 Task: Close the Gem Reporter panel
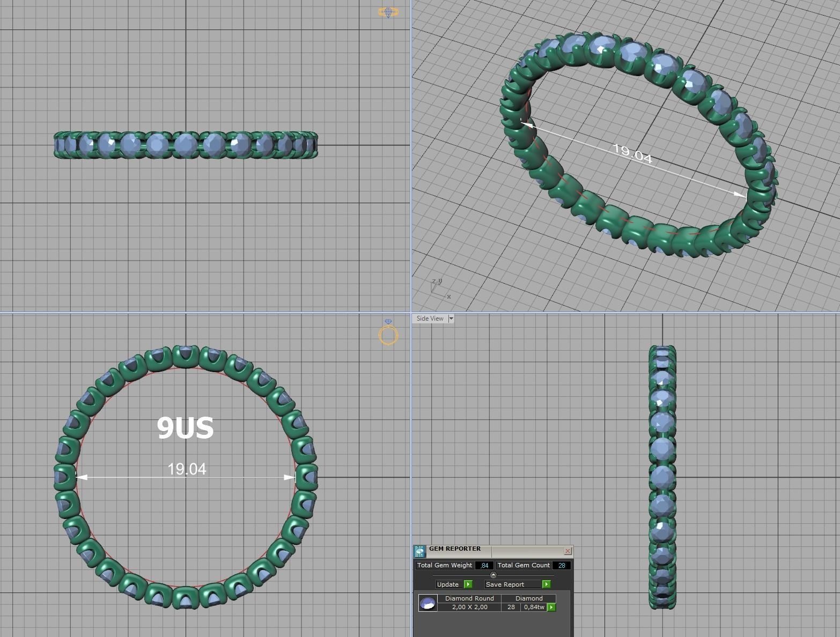click(x=568, y=551)
